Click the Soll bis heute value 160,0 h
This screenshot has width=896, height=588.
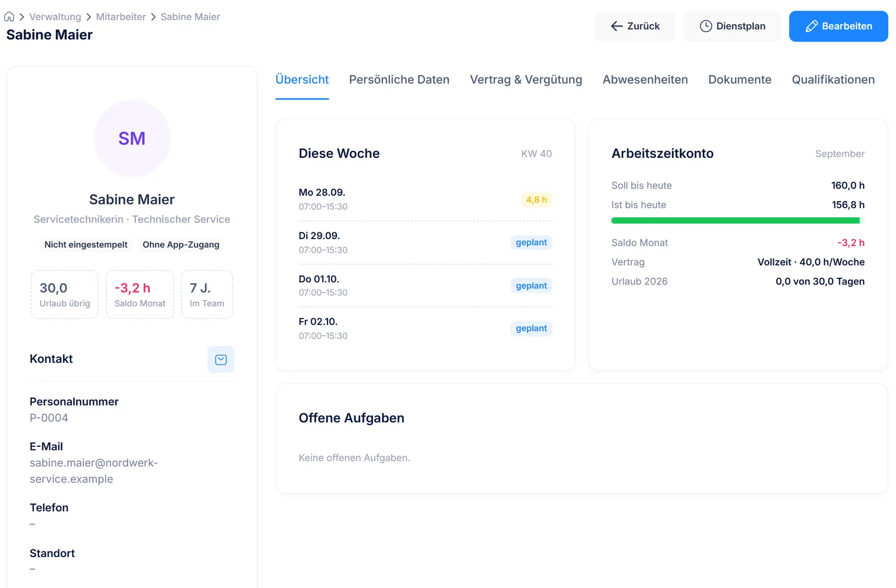(x=848, y=185)
